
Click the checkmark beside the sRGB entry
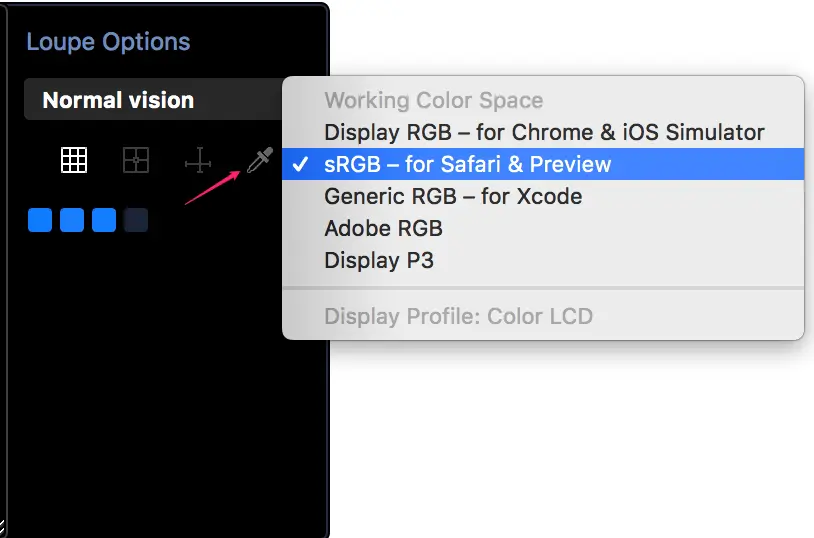point(300,164)
